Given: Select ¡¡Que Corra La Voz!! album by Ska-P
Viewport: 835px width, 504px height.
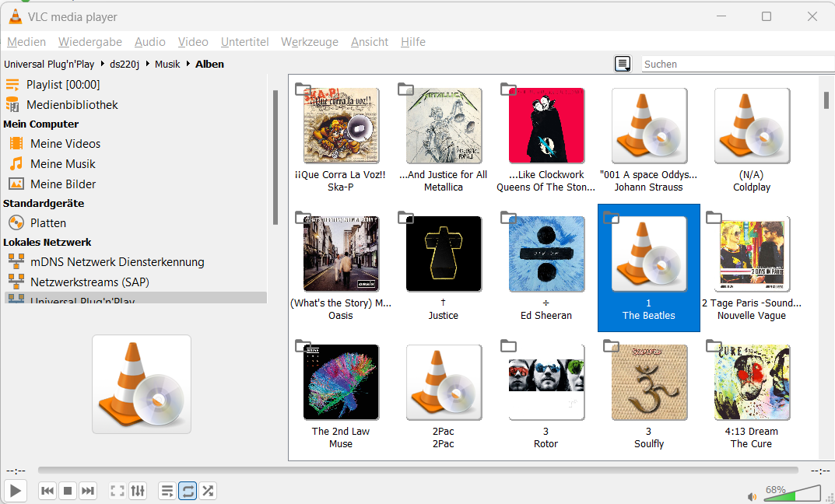Looking at the screenshot, I should [x=341, y=139].
